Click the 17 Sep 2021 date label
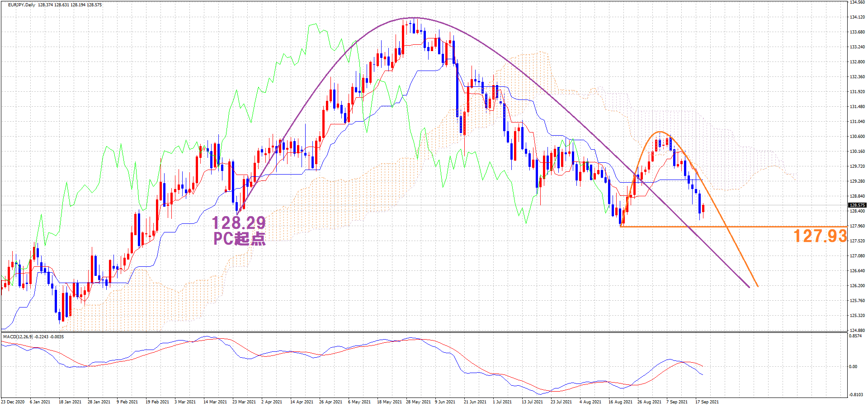The width and height of the screenshot is (868, 407). [x=707, y=402]
